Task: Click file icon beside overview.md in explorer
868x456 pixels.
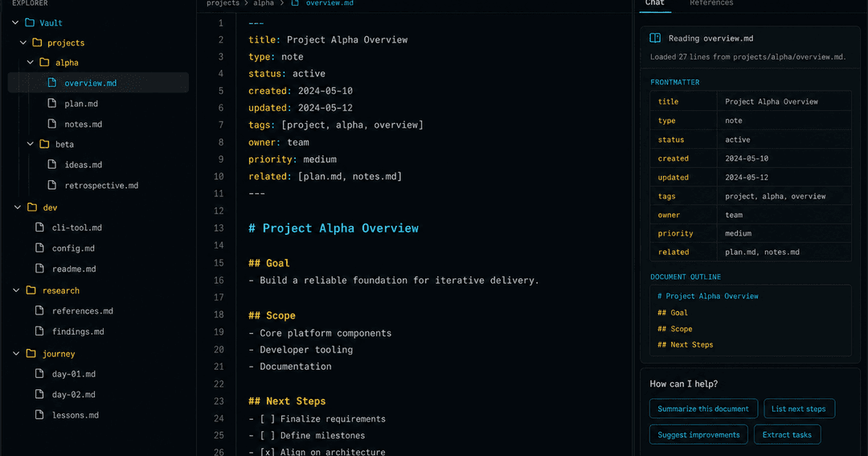Action: pos(52,83)
